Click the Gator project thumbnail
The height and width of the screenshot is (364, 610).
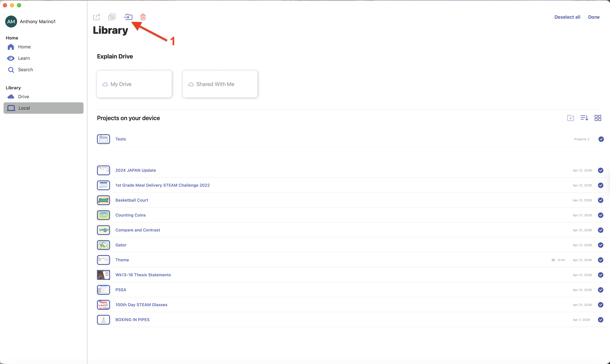click(x=103, y=245)
